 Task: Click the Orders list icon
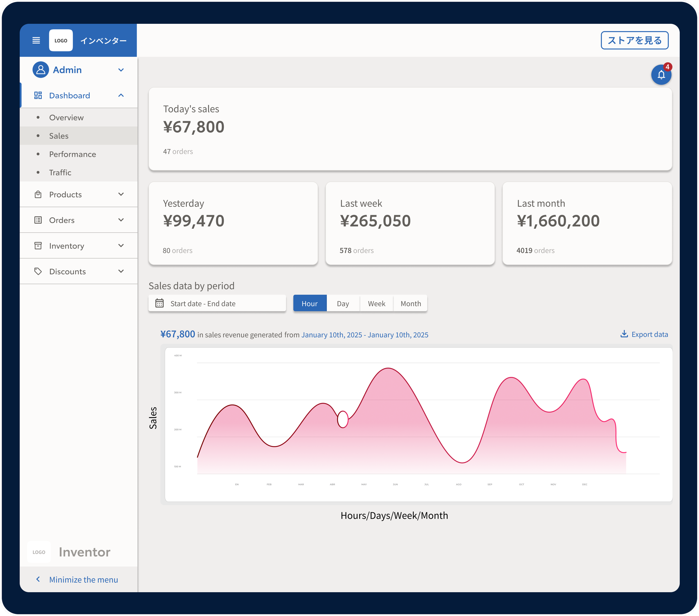tap(38, 220)
